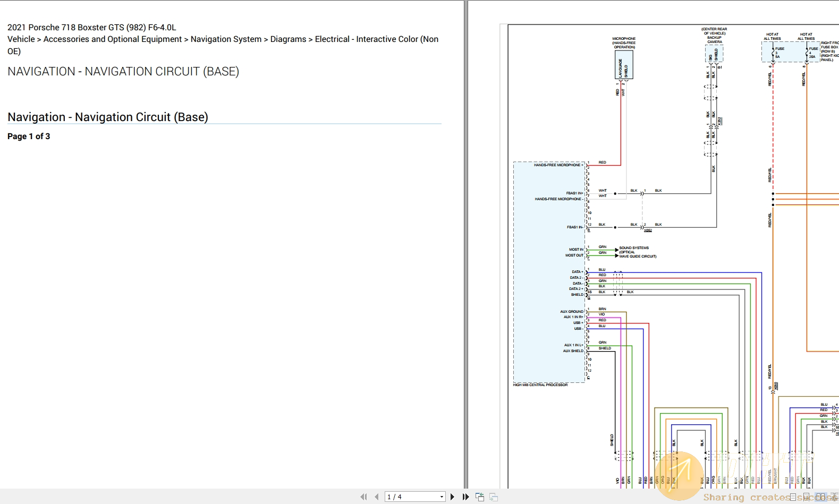Jump to the last page
The height and width of the screenshot is (504, 839).
point(466,497)
